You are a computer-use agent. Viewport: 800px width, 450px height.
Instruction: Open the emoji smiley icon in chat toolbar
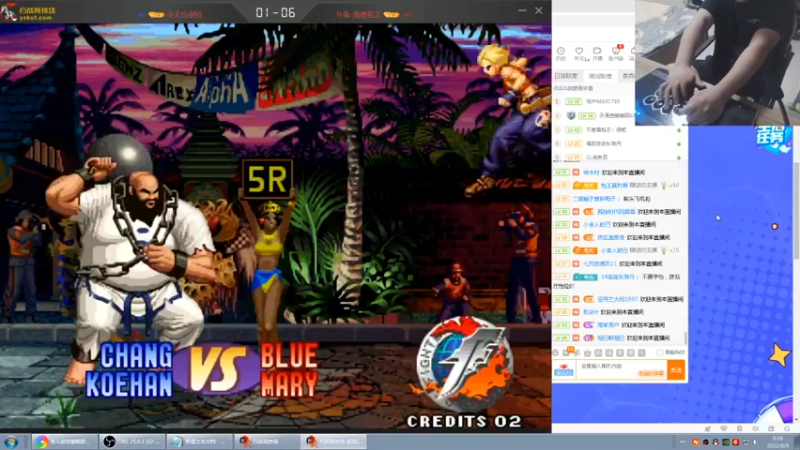[556, 353]
